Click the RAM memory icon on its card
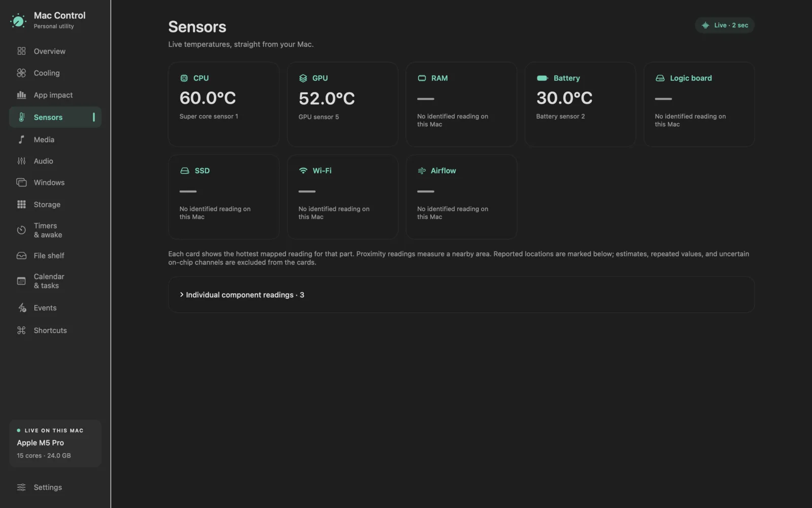 click(422, 78)
